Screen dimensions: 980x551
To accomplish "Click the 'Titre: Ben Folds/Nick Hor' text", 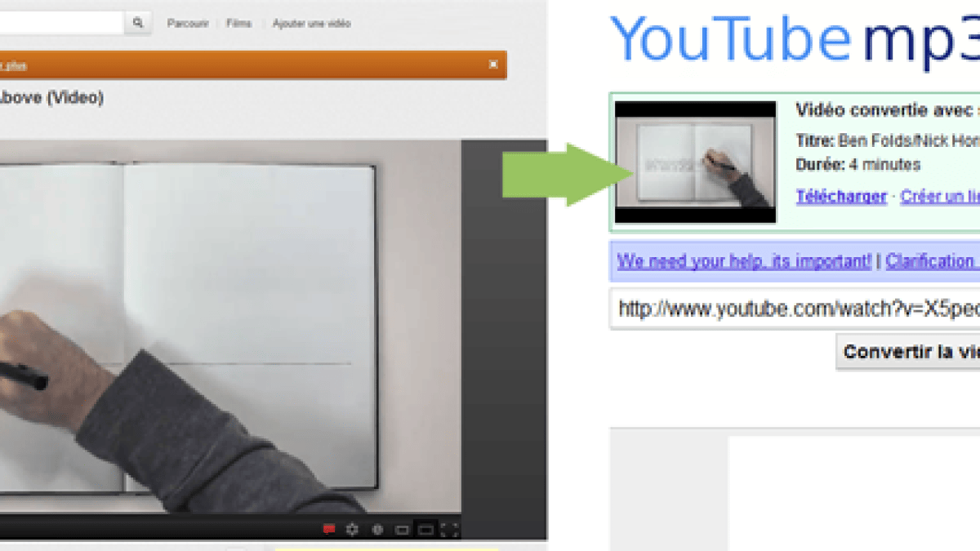I will [x=887, y=140].
